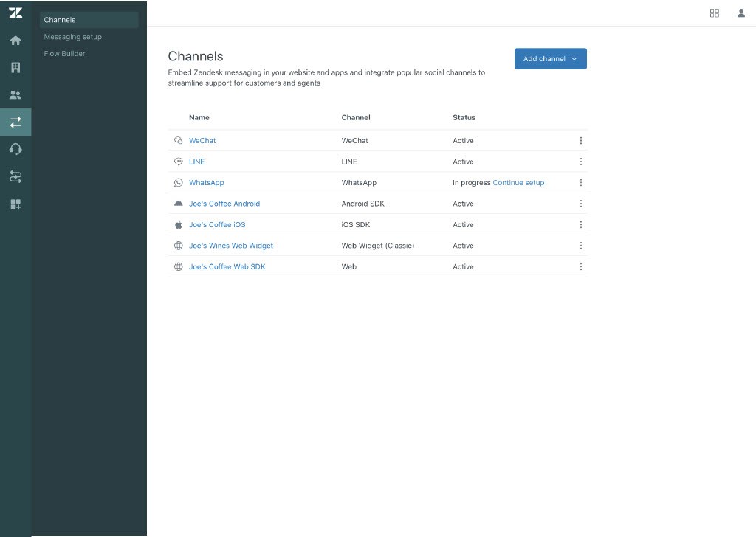Click the Apple icon for Joe's Coffee iOS

point(179,224)
